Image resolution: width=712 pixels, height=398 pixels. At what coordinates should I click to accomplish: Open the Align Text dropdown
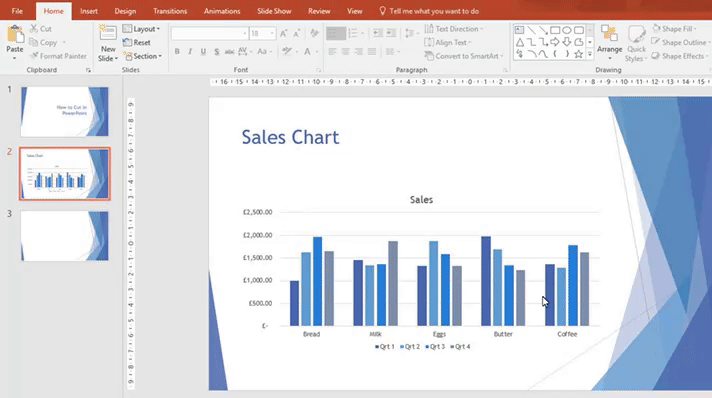448,42
